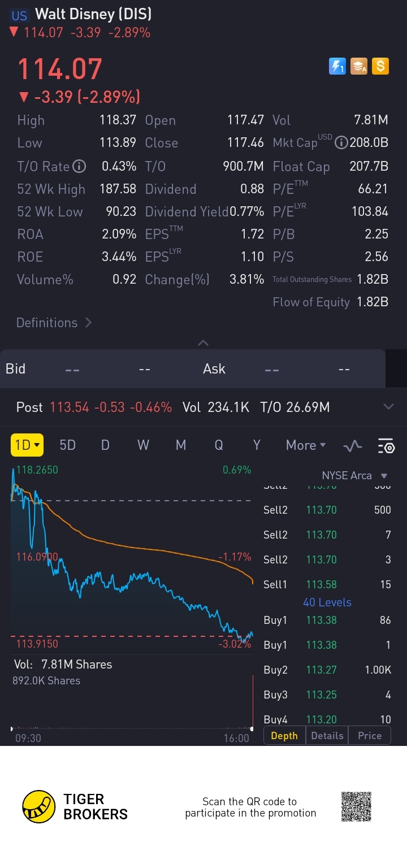
Task: Select the Depth tab
Action: point(284,736)
